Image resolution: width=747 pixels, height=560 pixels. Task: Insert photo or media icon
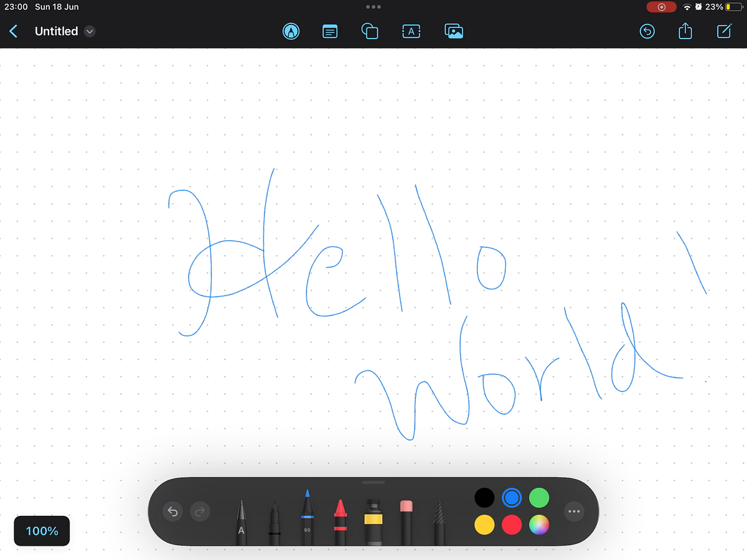click(454, 31)
